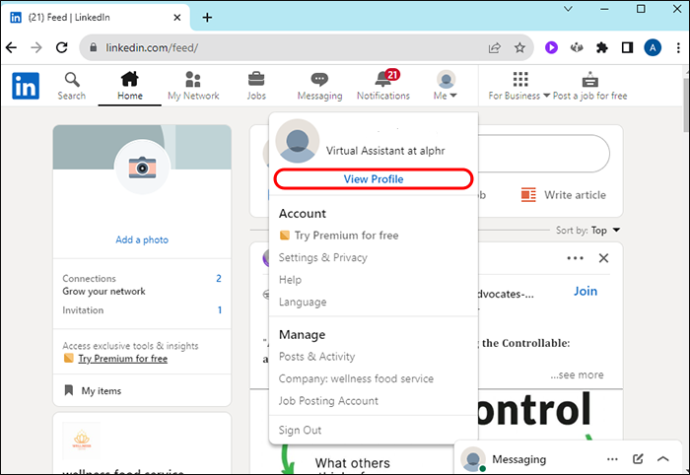The height and width of the screenshot is (475, 690).
Task: Click Try Premium for free in sidebar
Action: coord(123,359)
